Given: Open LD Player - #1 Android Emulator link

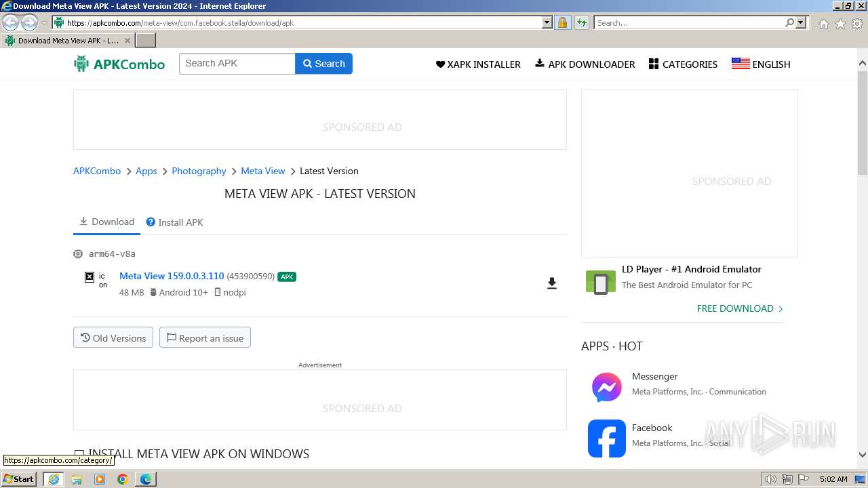Looking at the screenshot, I should 692,269.
